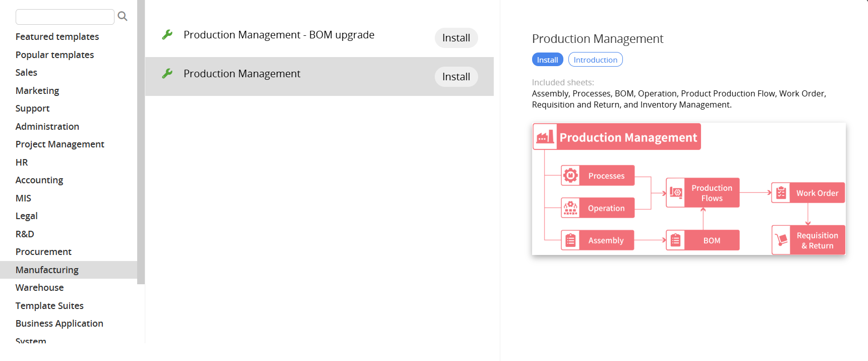Image resolution: width=868 pixels, height=361 pixels.
Task: Click the Work Order checklist icon
Action: 781,193
